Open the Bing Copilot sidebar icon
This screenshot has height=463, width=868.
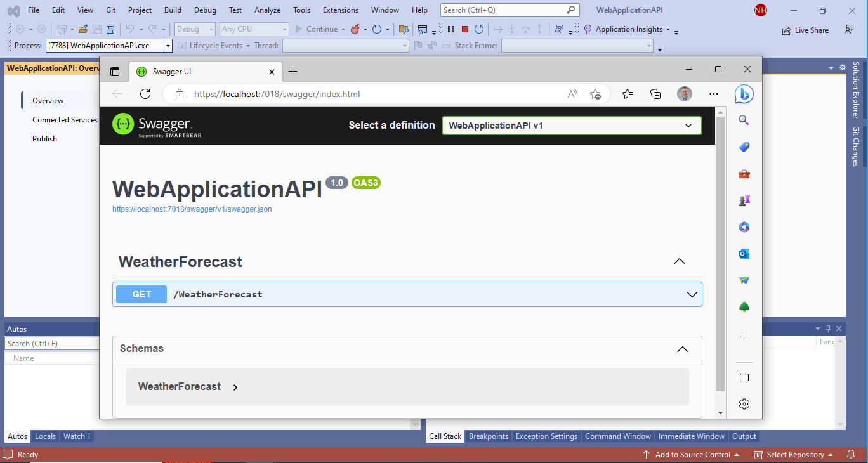click(x=744, y=94)
